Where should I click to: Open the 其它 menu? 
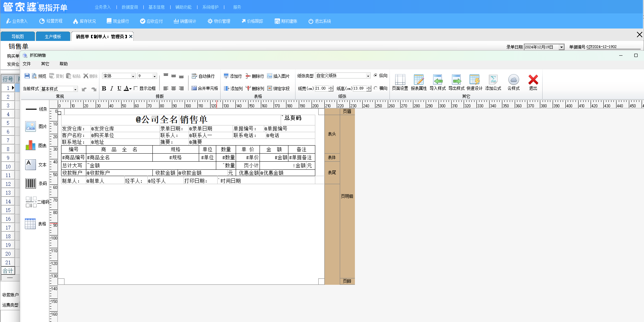(45, 64)
